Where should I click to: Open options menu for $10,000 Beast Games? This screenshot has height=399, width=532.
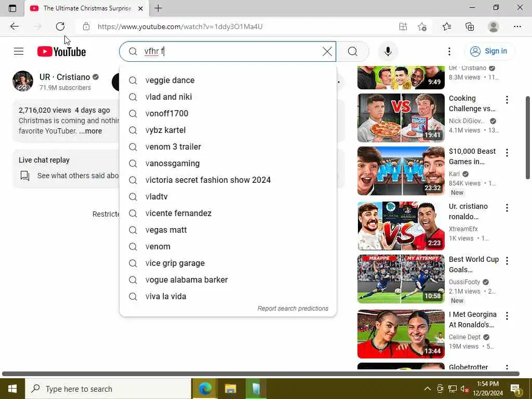[507, 153]
